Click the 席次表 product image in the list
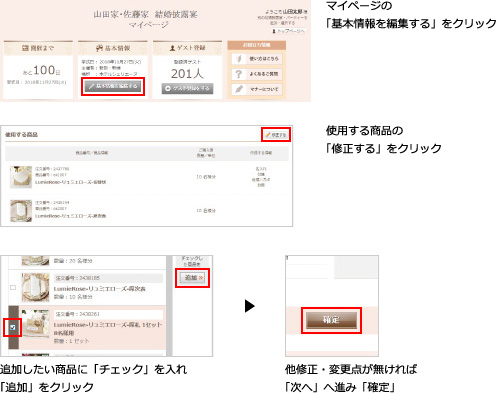 click(35, 287)
